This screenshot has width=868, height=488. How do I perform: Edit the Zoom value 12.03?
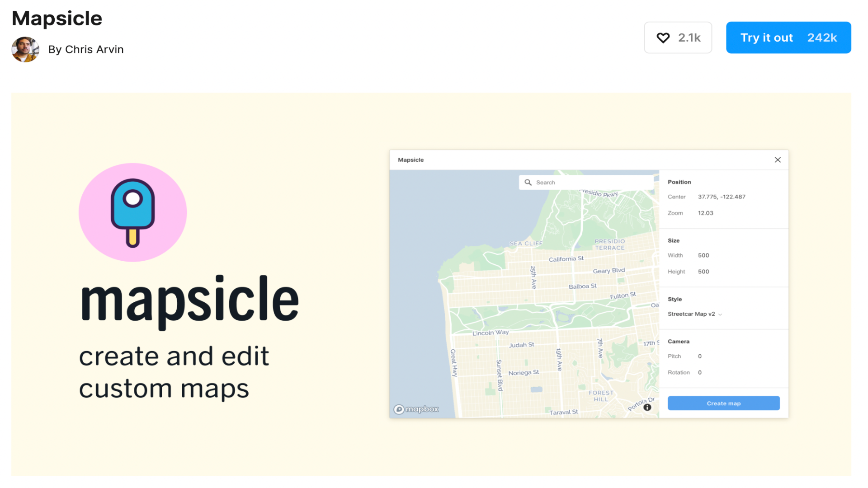[706, 213]
